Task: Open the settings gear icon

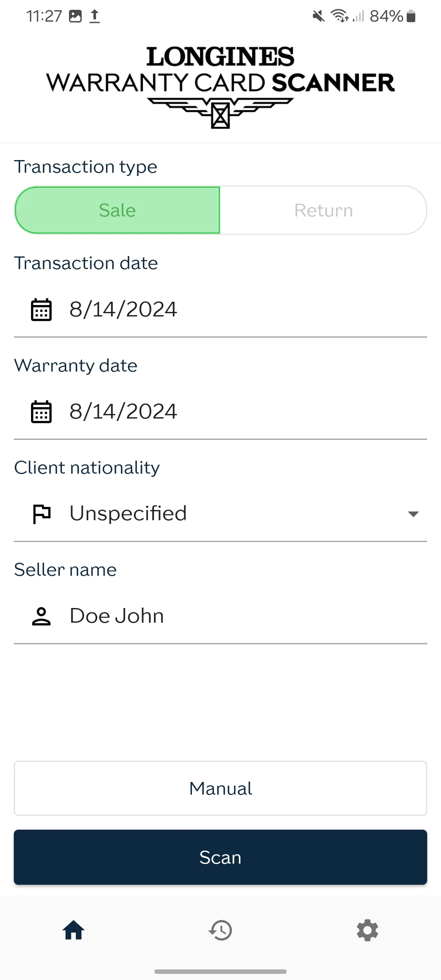Action: click(367, 931)
